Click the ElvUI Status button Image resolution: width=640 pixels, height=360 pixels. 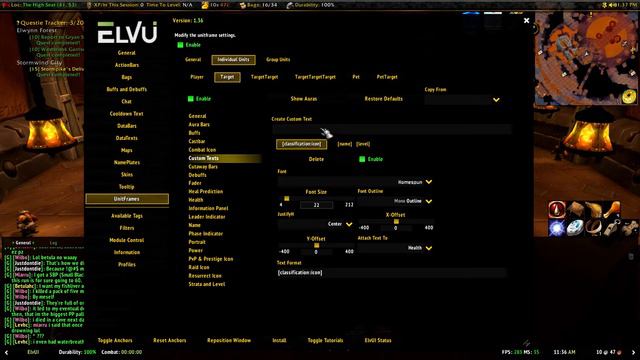pyautogui.click(x=378, y=340)
